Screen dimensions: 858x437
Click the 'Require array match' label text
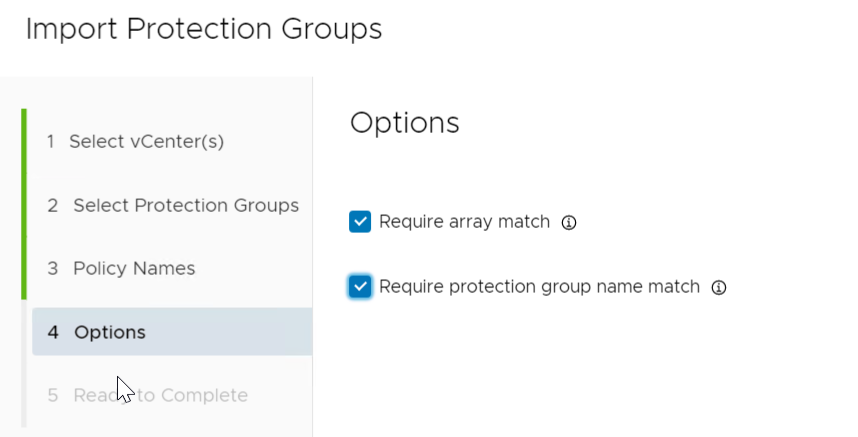tap(464, 222)
